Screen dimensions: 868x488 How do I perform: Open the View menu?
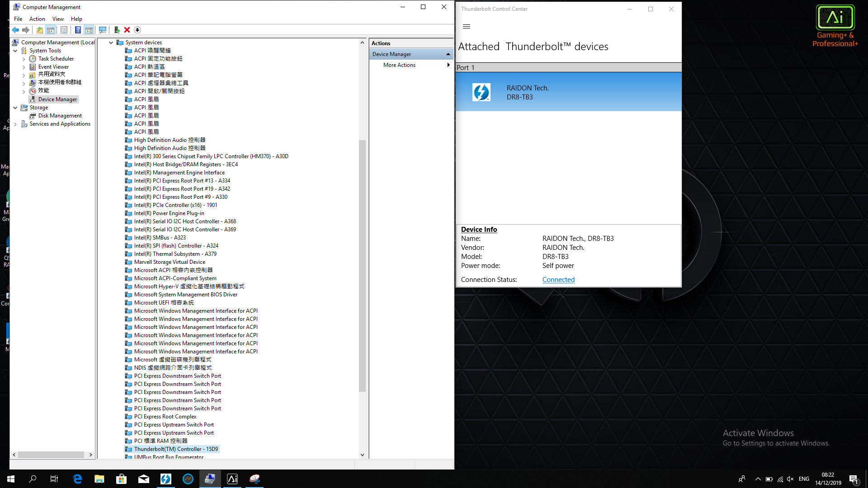(x=58, y=19)
